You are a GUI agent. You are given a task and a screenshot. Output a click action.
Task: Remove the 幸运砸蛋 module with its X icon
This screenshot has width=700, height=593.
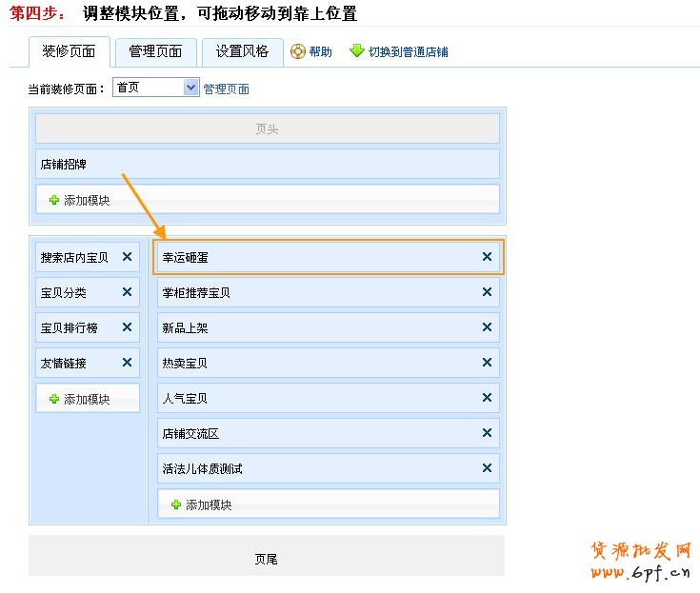tap(487, 257)
